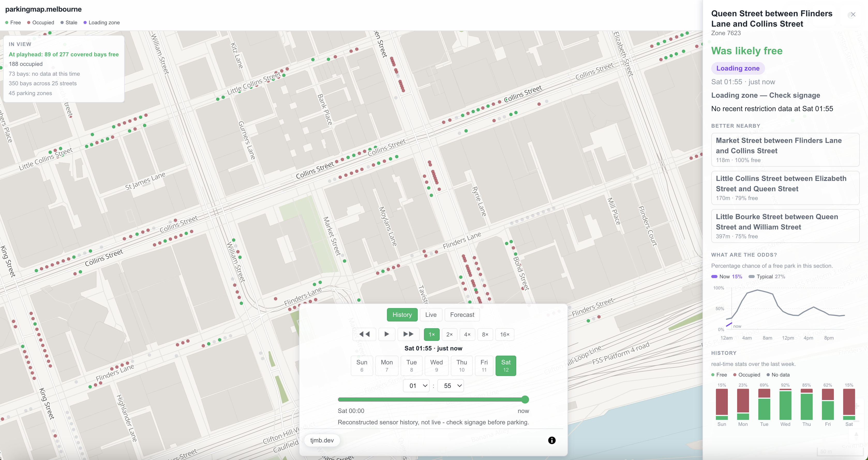Click the '188 occupied' text
This screenshot has width=868, height=460.
tap(26, 64)
